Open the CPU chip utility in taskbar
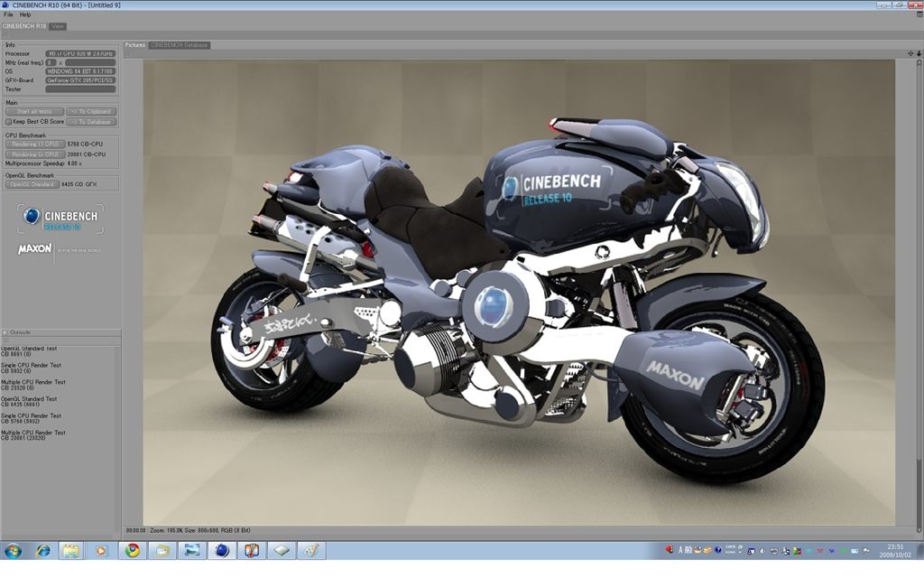 pos(282,551)
